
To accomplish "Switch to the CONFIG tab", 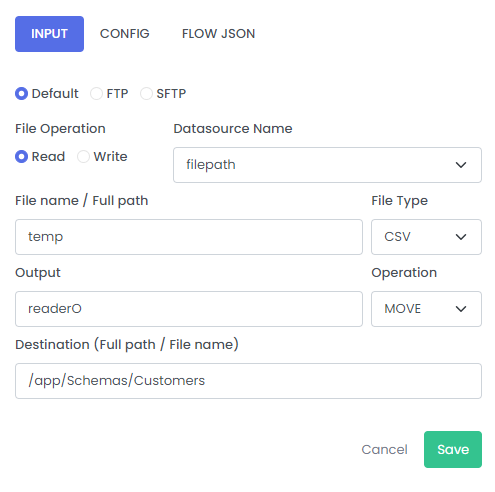I will tap(125, 34).
